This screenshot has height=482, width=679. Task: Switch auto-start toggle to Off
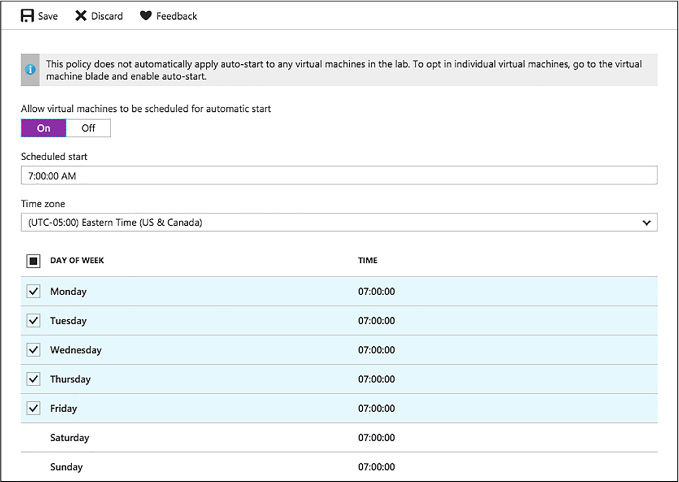(x=88, y=128)
